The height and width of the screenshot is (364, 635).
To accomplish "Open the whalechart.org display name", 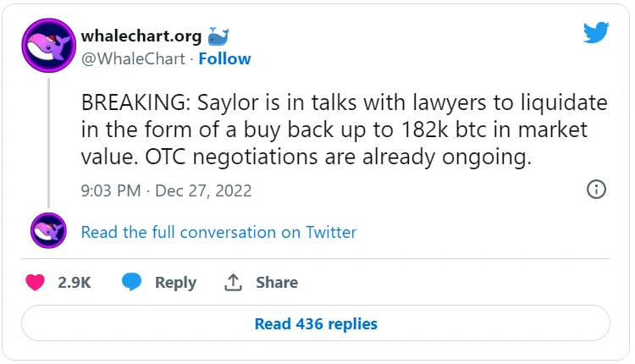I will tap(141, 36).
